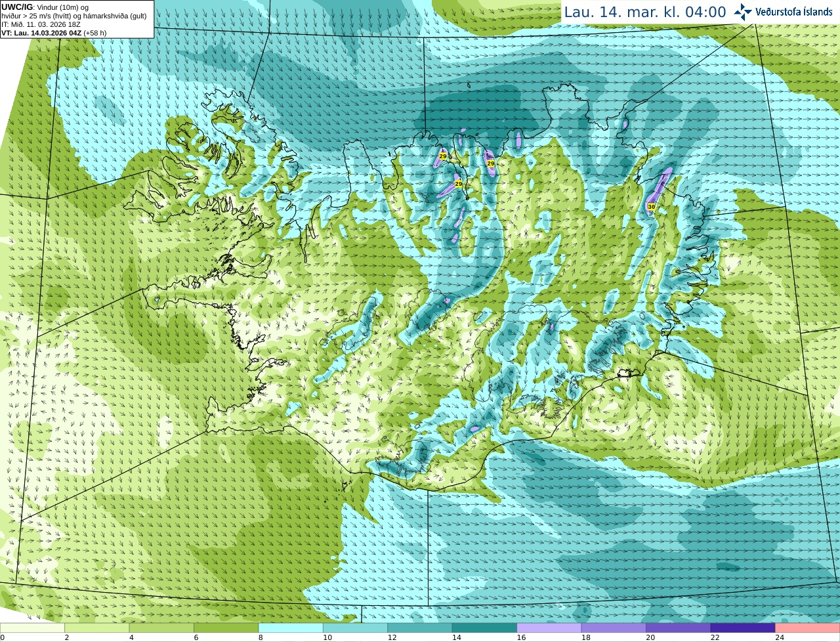Screen dimensions: 840x642
Task: Click the legend scale label 20
Action: (650, 637)
